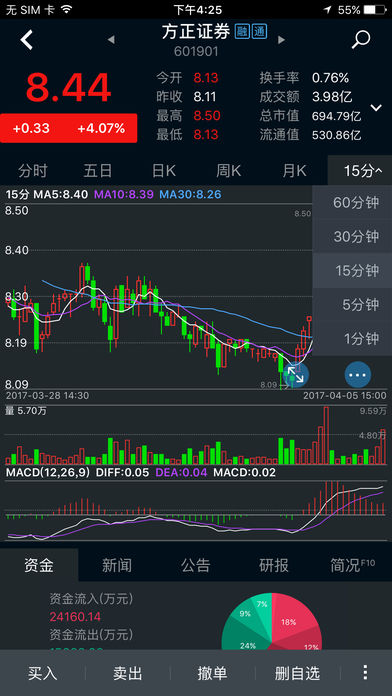Tap the 总市值 694.79亿 value
The width and height of the screenshot is (392, 696).
point(337,116)
